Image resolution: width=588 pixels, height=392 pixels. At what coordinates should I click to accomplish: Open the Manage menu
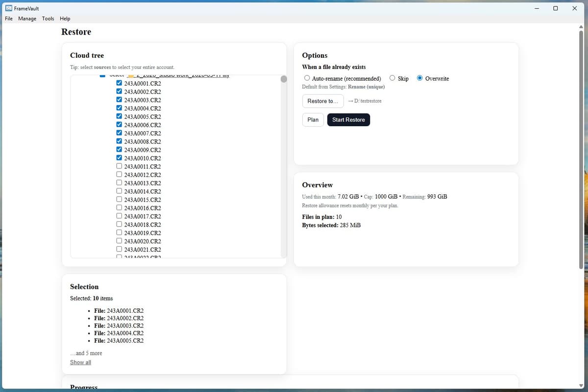tap(27, 19)
